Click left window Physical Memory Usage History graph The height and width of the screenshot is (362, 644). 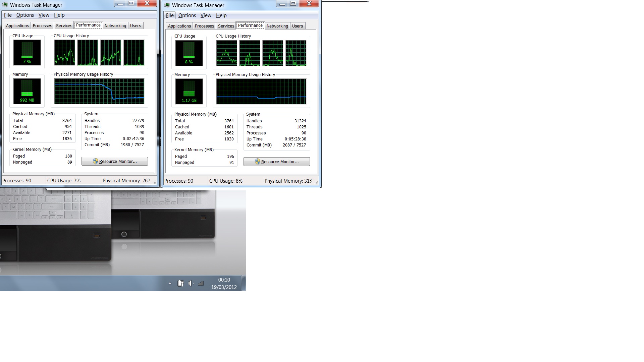99,91
